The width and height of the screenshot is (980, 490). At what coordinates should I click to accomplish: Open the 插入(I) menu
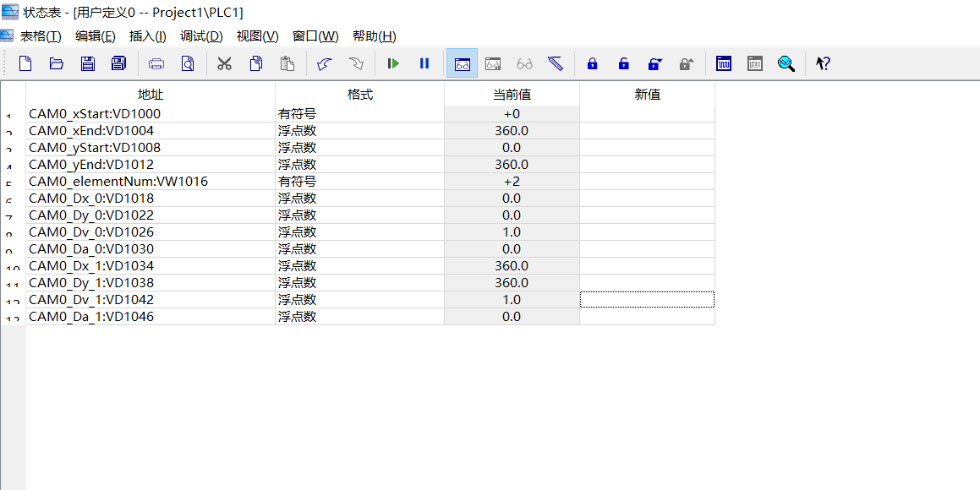[147, 36]
